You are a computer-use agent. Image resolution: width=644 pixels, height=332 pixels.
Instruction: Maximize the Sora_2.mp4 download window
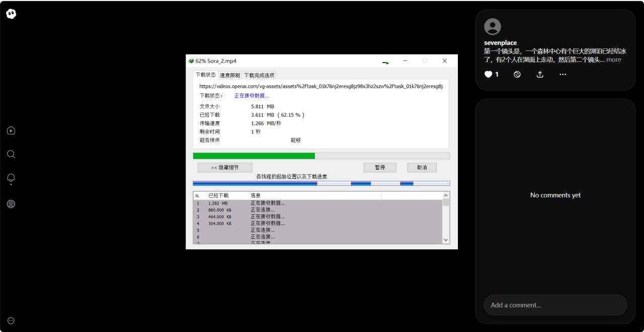(x=425, y=61)
